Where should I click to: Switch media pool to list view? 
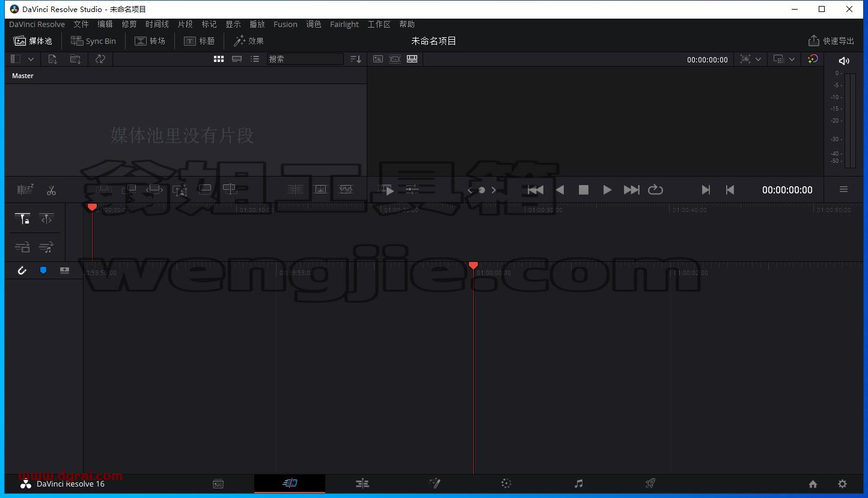pos(255,59)
